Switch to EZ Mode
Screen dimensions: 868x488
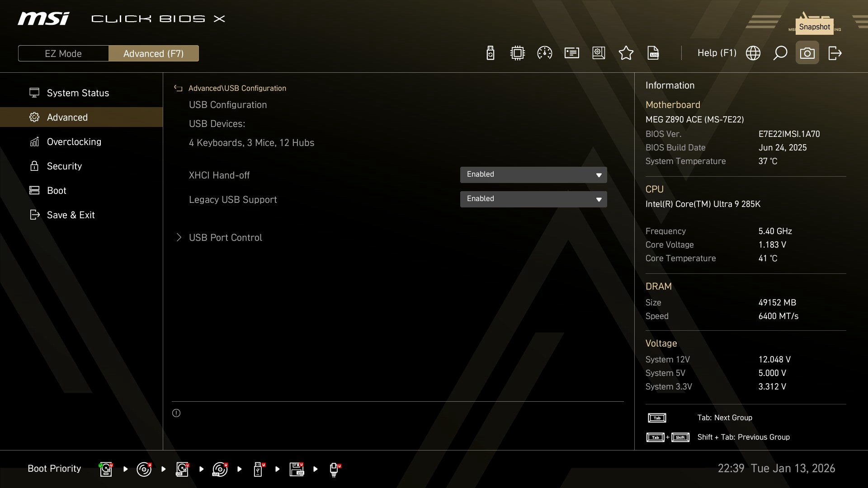63,53
